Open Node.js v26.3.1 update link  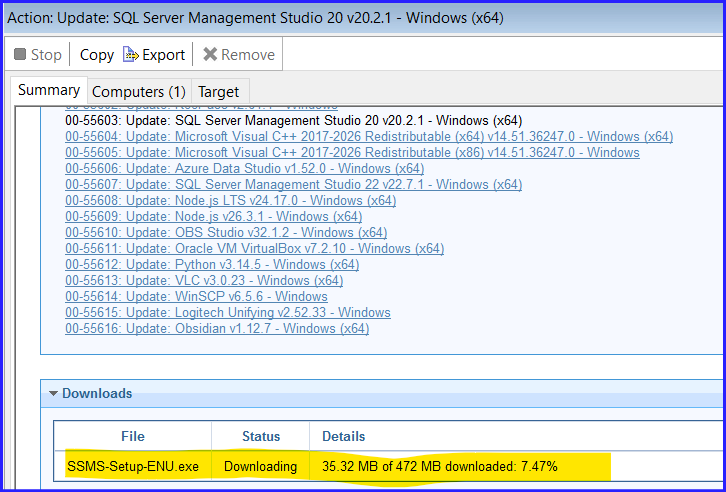(213, 217)
